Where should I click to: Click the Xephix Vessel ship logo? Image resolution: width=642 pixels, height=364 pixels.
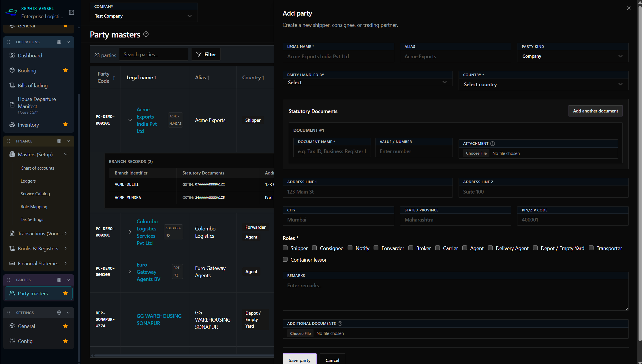[12, 12]
